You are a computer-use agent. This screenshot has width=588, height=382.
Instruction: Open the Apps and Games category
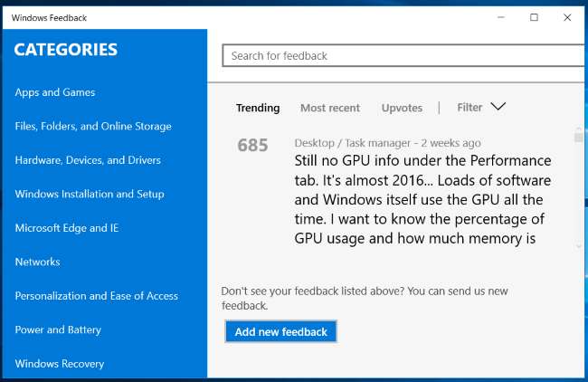click(55, 92)
